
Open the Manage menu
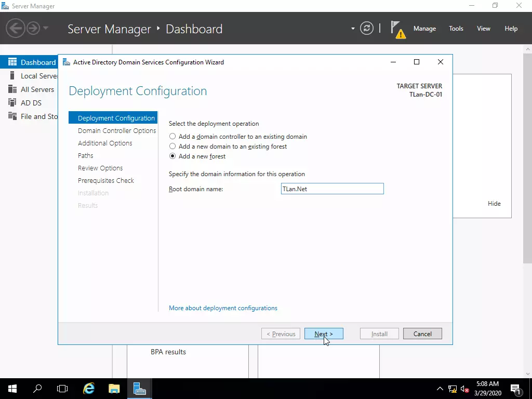click(x=424, y=29)
